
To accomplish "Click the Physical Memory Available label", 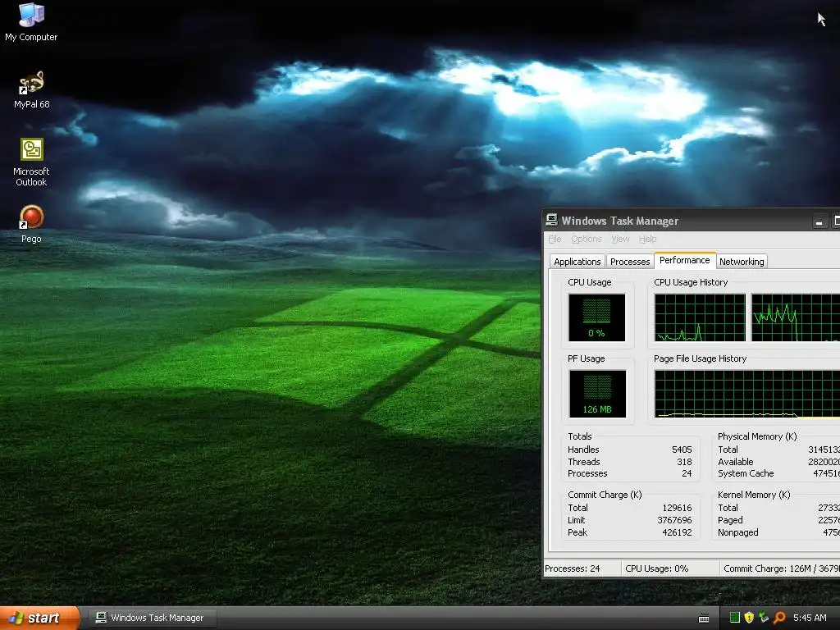I will coord(736,462).
